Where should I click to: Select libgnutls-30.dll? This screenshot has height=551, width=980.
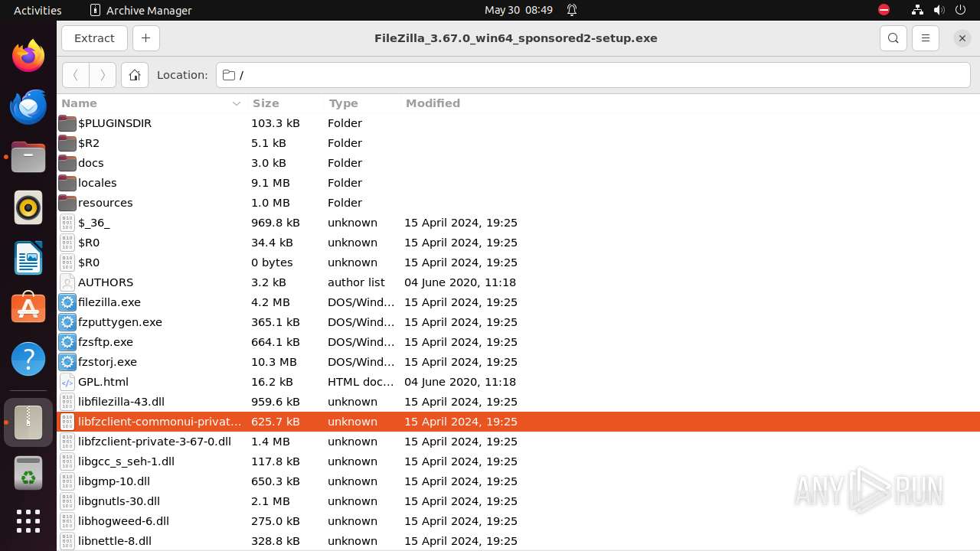[x=518, y=501]
